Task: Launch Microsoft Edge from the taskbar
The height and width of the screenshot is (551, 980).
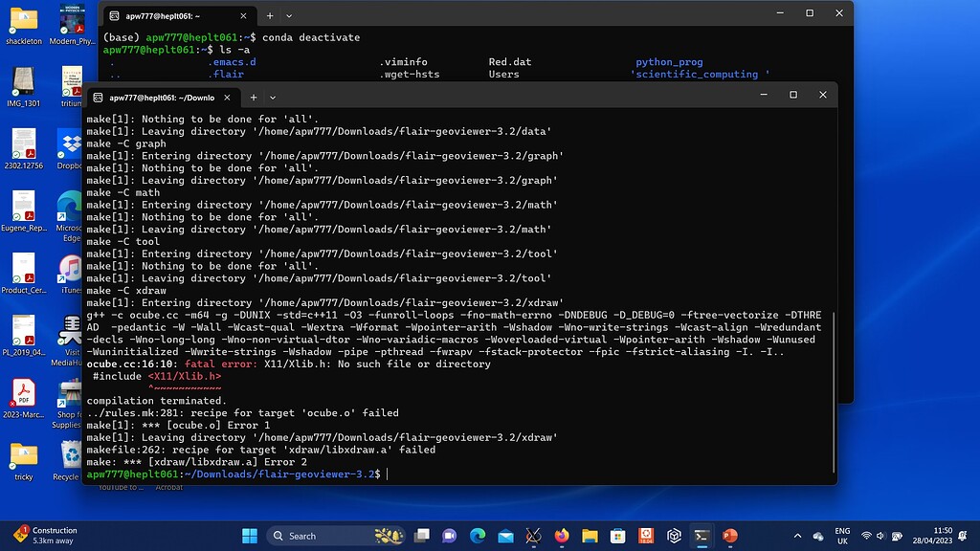Action: click(477, 536)
